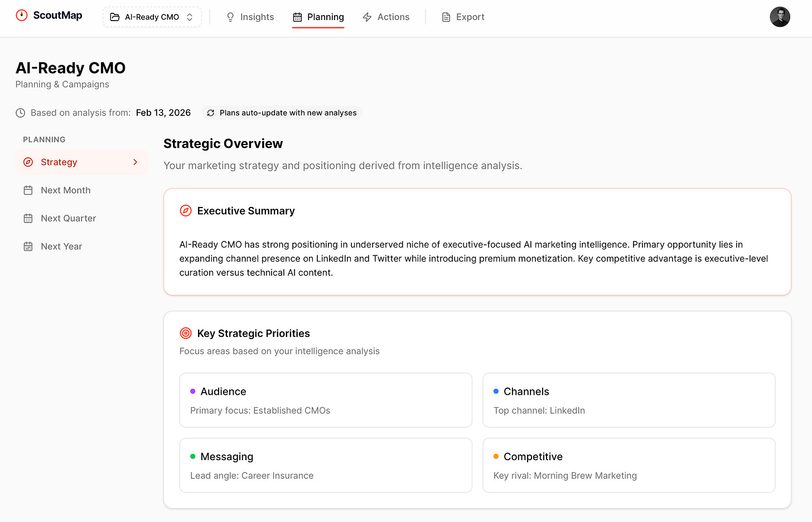Image resolution: width=812 pixels, height=522 pixels.
Task: Click 'Lead angle: Career Insurance' text
Action: click(252, 476)
